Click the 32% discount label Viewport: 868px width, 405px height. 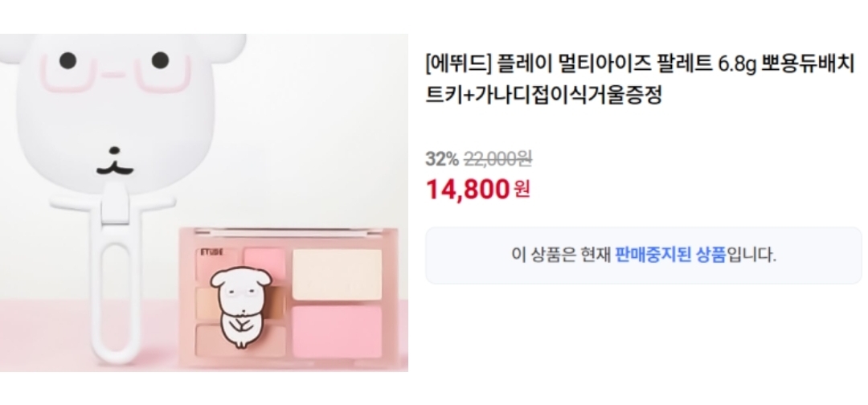click(442, 159)
